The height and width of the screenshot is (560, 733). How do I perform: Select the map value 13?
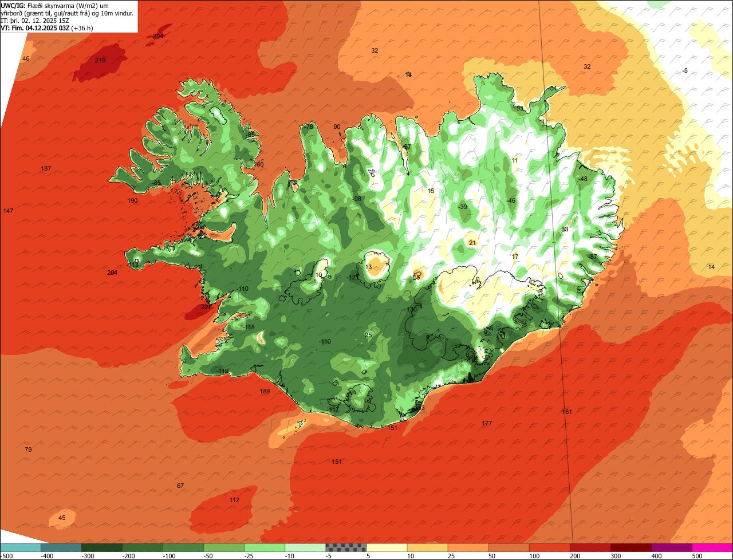[x=369, y=267]
